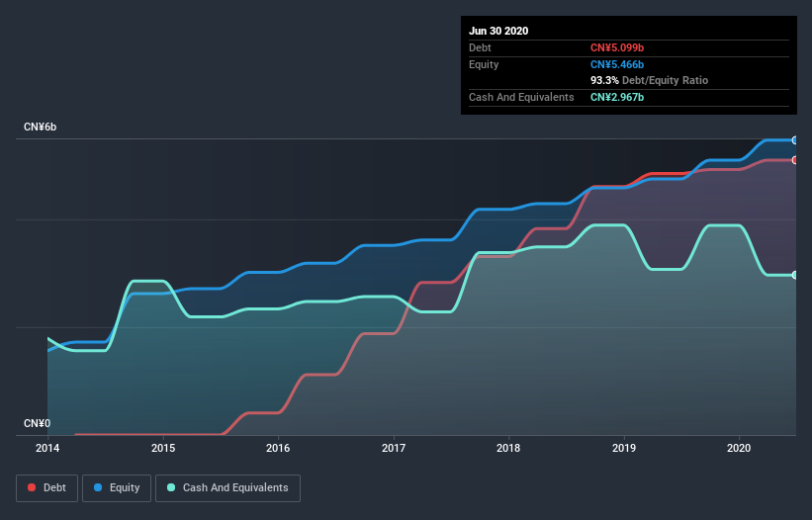812x520 pixels.
Task: Click the CN¥0 y-axis label
Action: point(38,424)
